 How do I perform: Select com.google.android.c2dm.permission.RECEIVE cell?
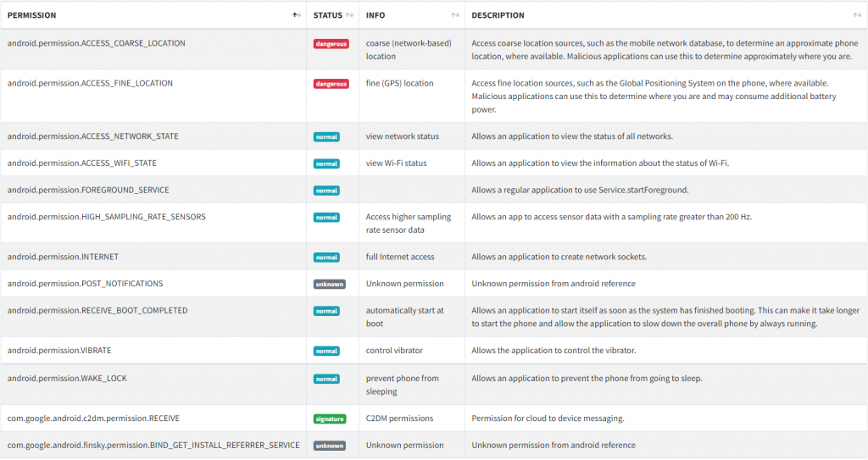(153, 418)
